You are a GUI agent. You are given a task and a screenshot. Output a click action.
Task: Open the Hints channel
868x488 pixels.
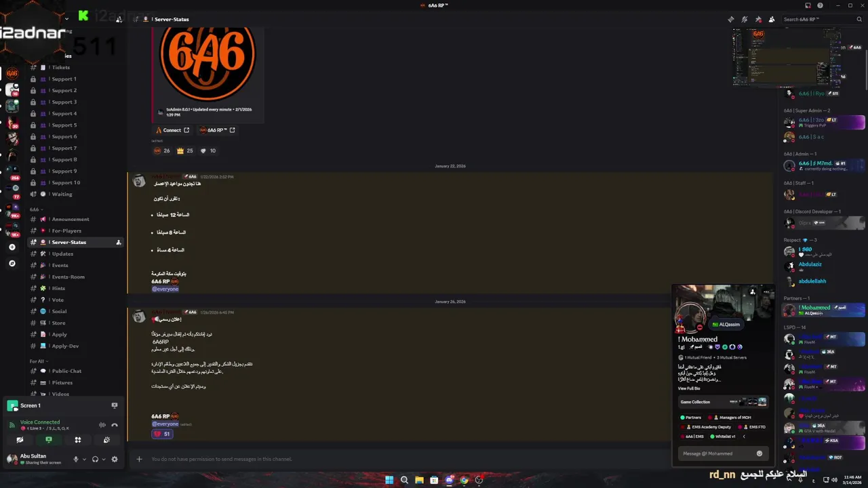coord(75,288)
